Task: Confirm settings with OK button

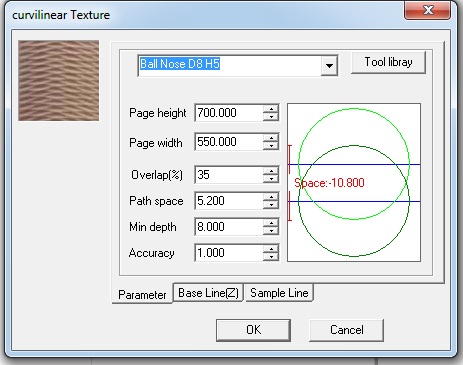Action: point(253,330)
